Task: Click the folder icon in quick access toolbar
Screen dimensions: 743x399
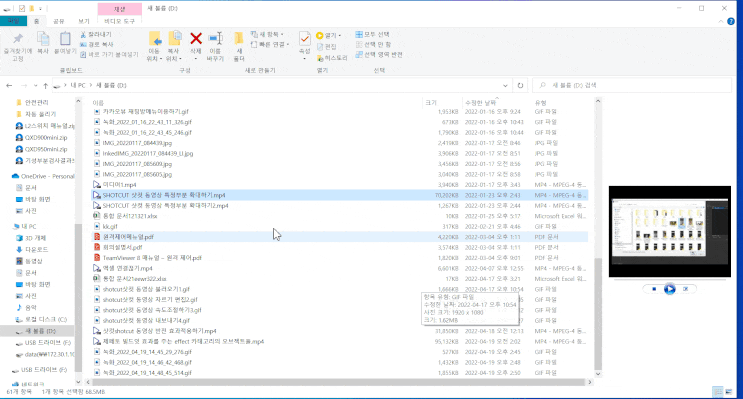Action: tap(32, 9)
